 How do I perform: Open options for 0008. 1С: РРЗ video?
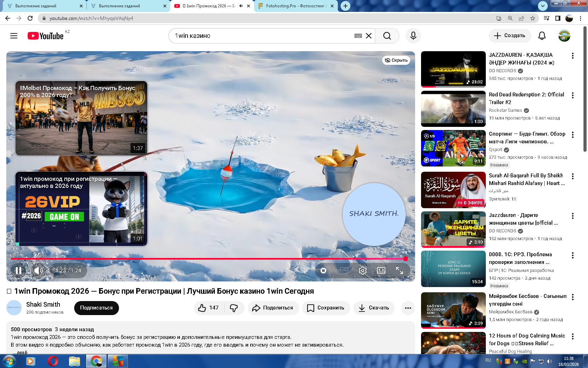(573, 255)
